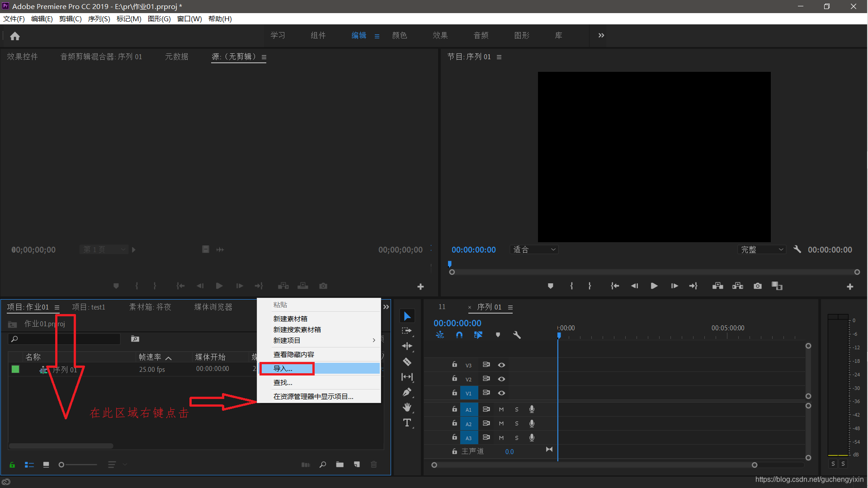
Task: Open playback resolution 完整 dropdown
Action: [x=762, y=249]
